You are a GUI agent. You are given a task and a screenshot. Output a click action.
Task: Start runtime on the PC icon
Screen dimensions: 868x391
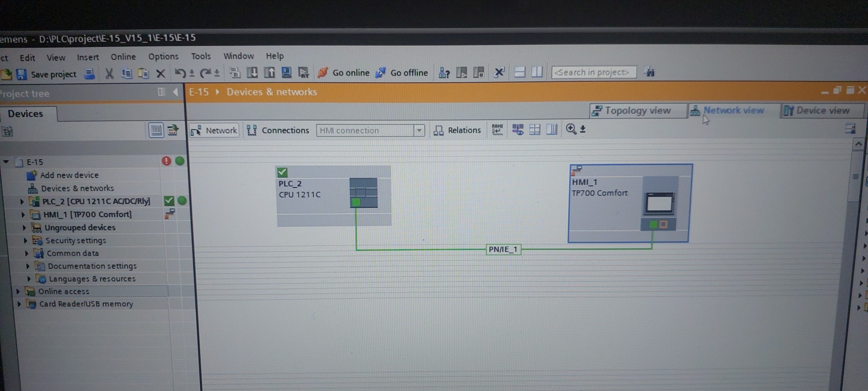pos(303,73)
